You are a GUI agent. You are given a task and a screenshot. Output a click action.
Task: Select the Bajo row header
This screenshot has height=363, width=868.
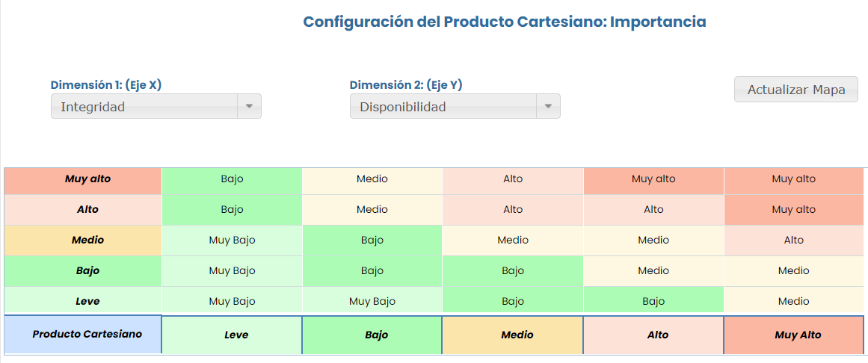point(83,271)
